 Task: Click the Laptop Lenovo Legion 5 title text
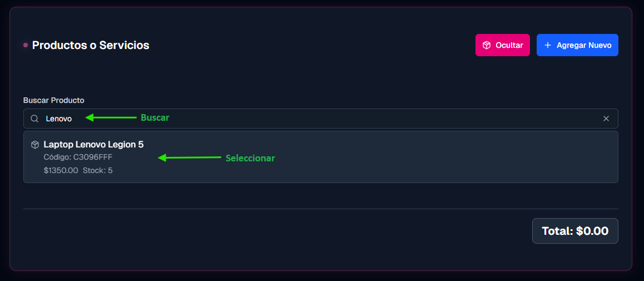click(93, 145)
